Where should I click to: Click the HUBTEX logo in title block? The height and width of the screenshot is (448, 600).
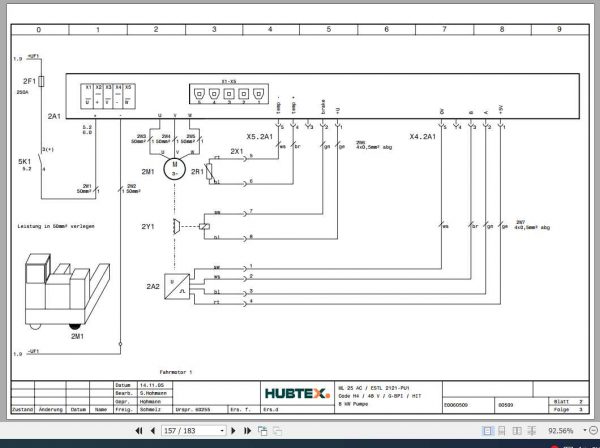pos(297,393)
